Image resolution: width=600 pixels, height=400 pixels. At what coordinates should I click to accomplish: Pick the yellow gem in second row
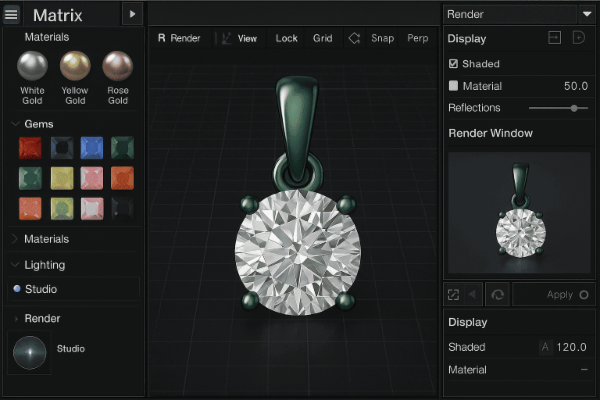point(62,178)
